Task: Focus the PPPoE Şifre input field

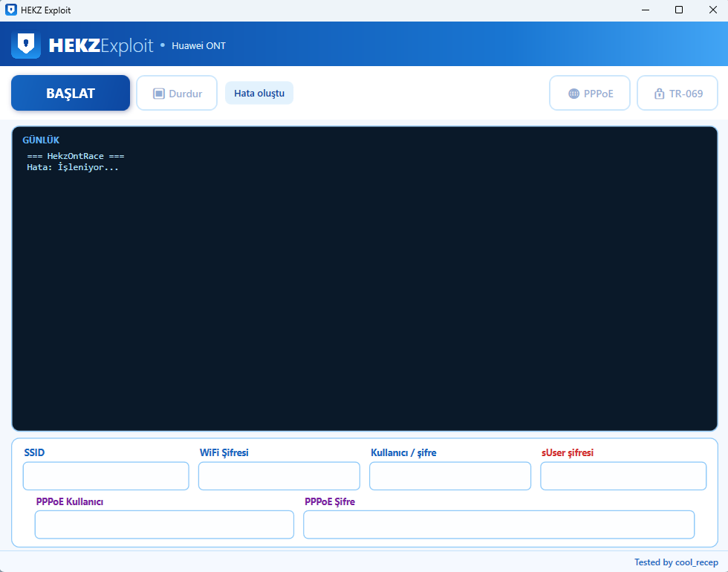Action: click(498, 524)
